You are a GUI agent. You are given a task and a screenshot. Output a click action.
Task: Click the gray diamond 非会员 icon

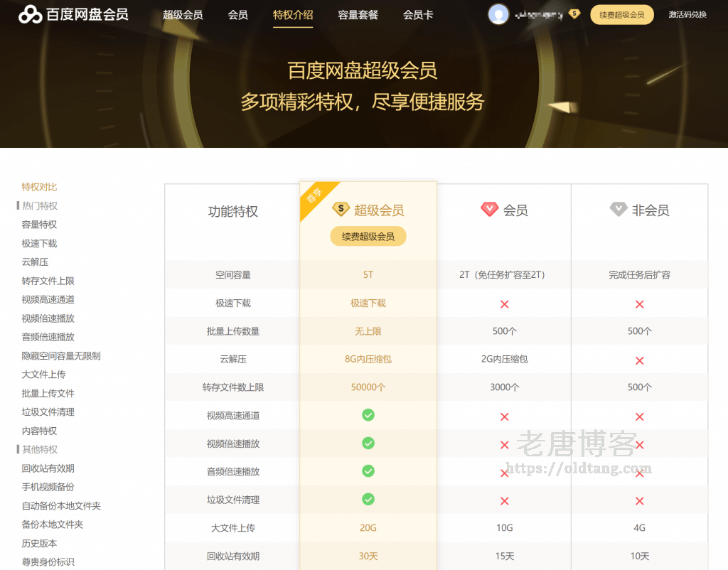click(x=619, y=210)
